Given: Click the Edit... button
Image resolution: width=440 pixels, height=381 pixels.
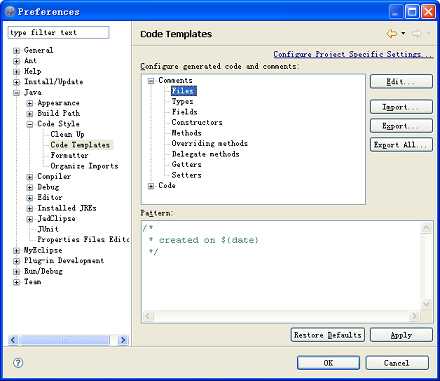Looking at the screenshot, I should tap(401, 81).
